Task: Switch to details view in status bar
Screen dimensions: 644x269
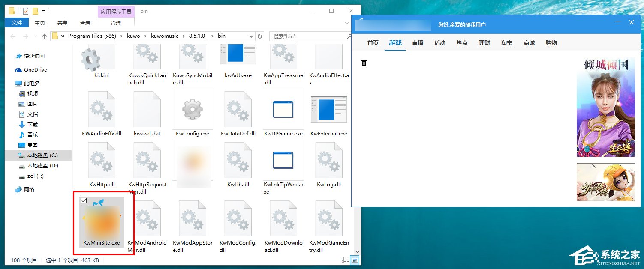Action: point(344,260)
